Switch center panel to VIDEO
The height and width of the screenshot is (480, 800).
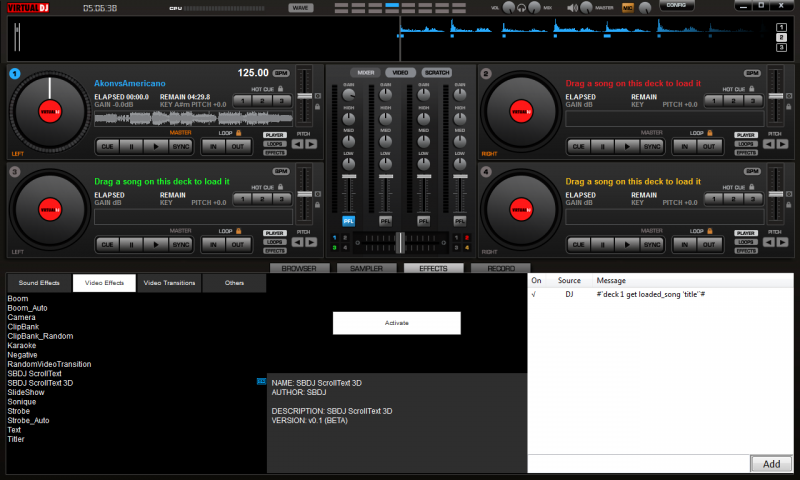point(401,72)
